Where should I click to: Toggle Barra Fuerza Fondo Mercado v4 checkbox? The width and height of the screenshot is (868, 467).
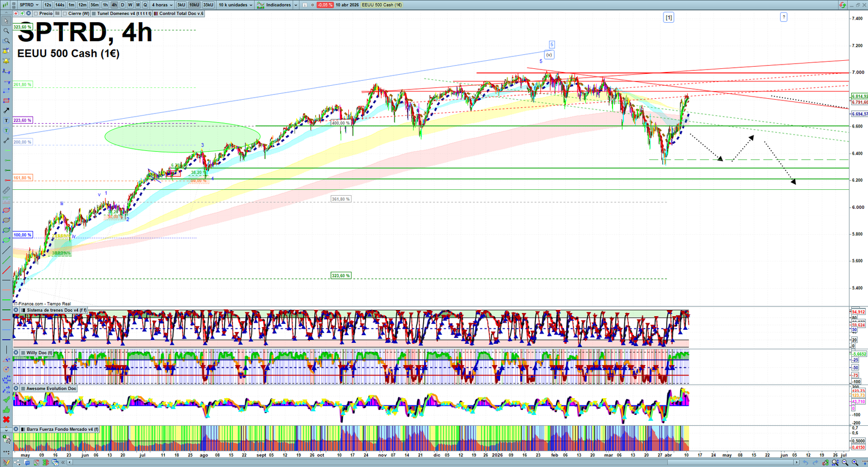pyautogui.click(x=23, y=429)
